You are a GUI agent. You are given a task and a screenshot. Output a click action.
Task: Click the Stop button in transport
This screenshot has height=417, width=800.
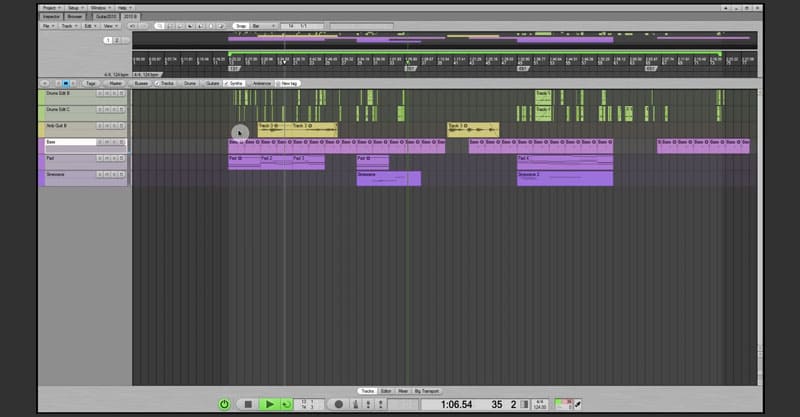coord(248,404)
